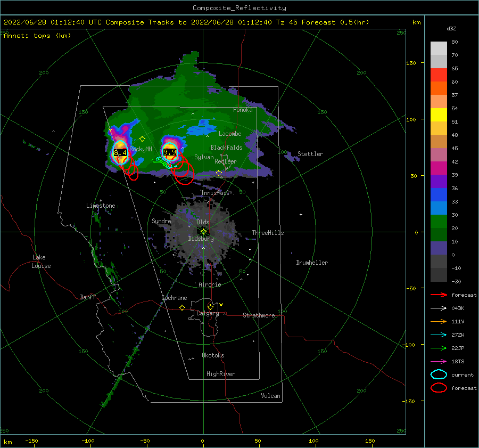The height and width of the screenshot is (448, 479).
Task: Click the Banff town label
Action: pos(88,297)
